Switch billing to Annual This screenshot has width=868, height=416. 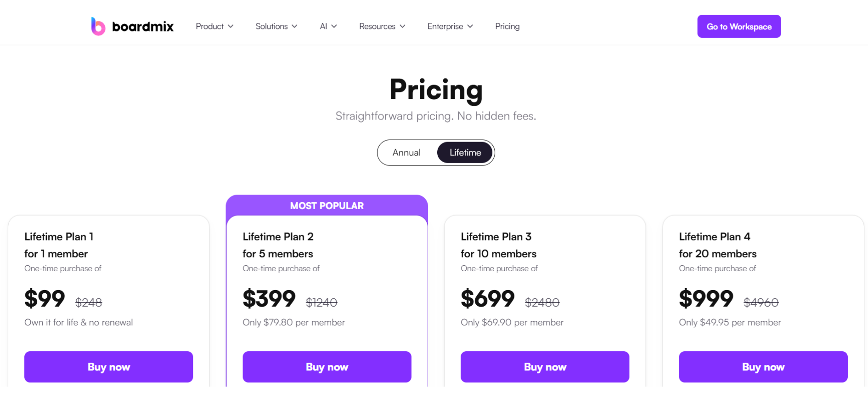pos(406,153)
